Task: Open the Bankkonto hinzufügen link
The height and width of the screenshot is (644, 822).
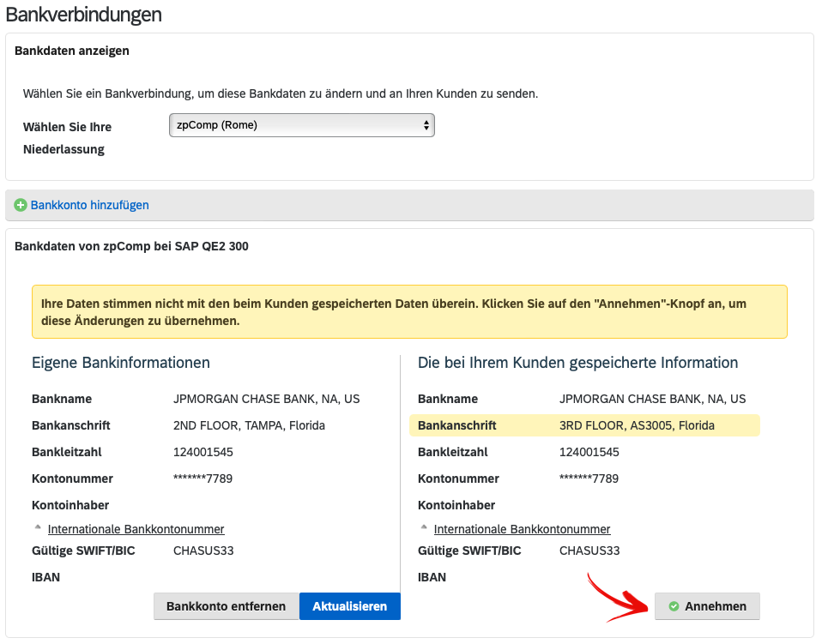Action: pyautogui.click(x=89, y=206)
